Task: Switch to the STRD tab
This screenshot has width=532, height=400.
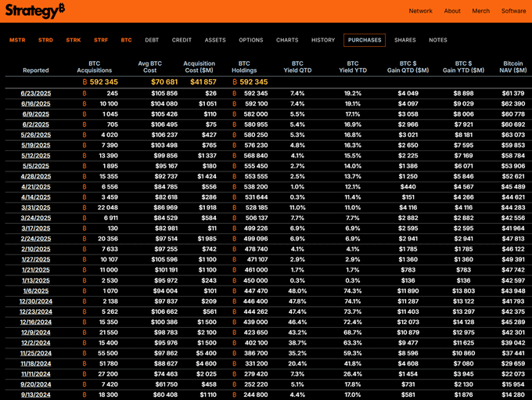Action: pos(45,40)
